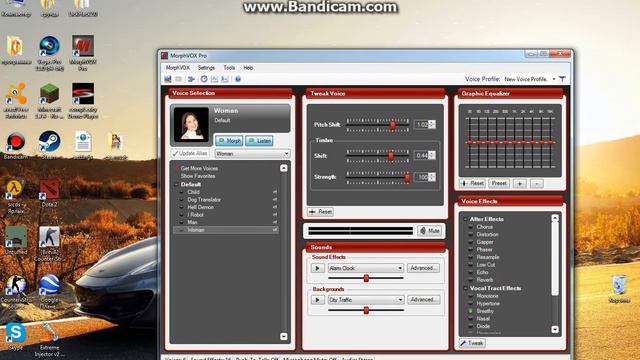640x360 pixels.
Task: Click the voice list scroll down arrow
Action: click(284, 337)
